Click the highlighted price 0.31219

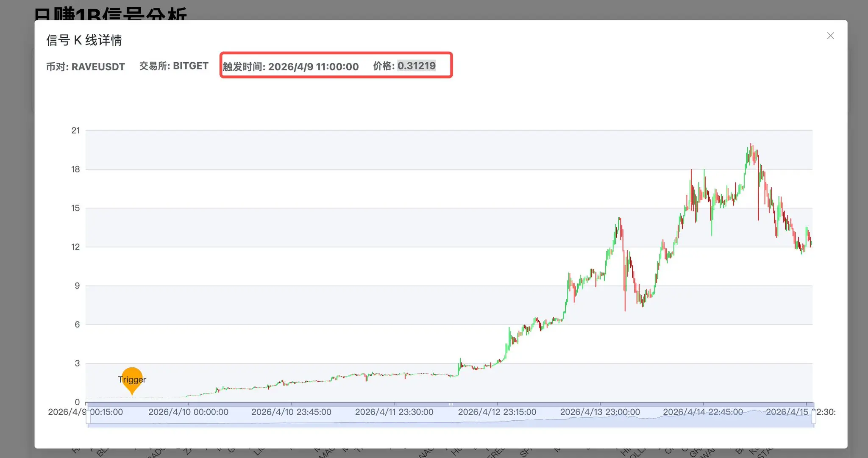pos(416,66)
